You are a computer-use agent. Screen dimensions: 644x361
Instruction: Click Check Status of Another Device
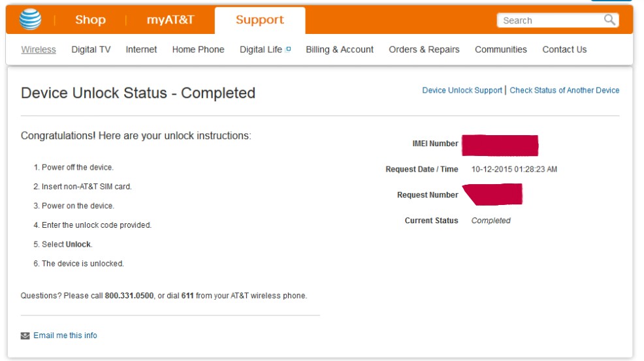point(564,91)
